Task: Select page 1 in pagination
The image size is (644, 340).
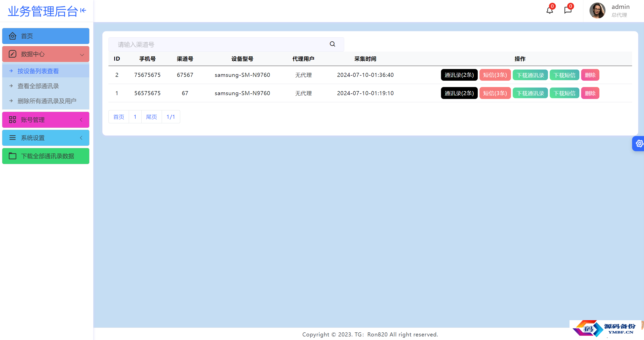Action: point(135,117)
